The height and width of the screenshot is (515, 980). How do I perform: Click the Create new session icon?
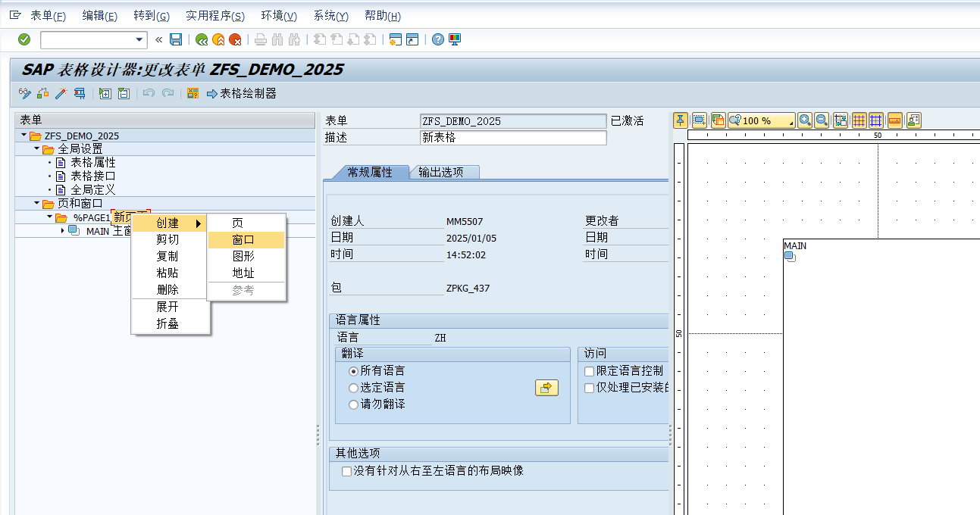[395, 39]
